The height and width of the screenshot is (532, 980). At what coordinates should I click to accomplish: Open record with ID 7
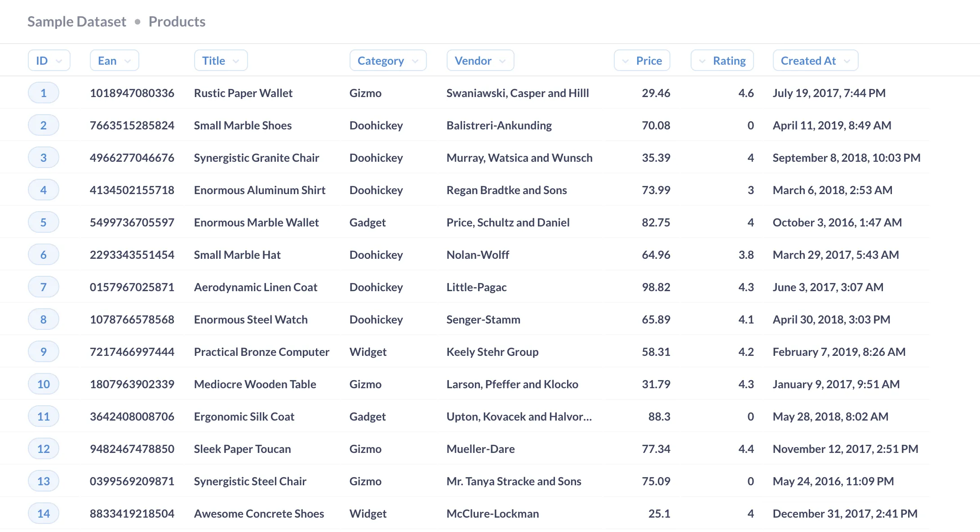point(44,287)
